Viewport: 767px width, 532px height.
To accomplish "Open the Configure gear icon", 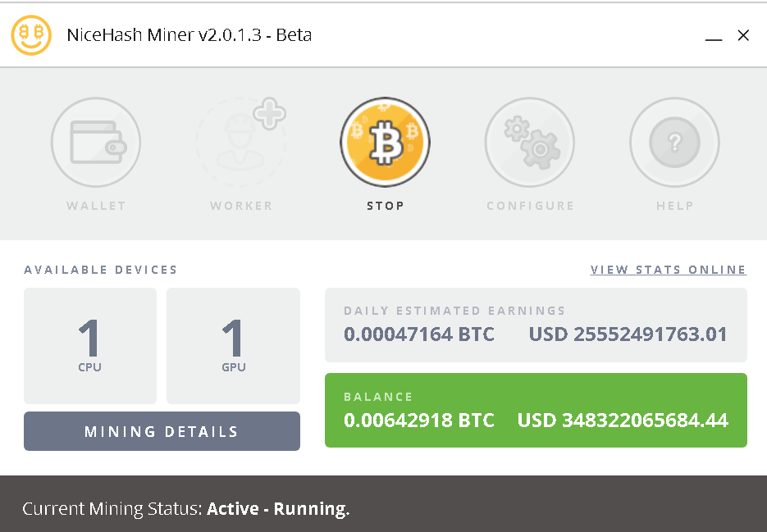I will (530, 143).
